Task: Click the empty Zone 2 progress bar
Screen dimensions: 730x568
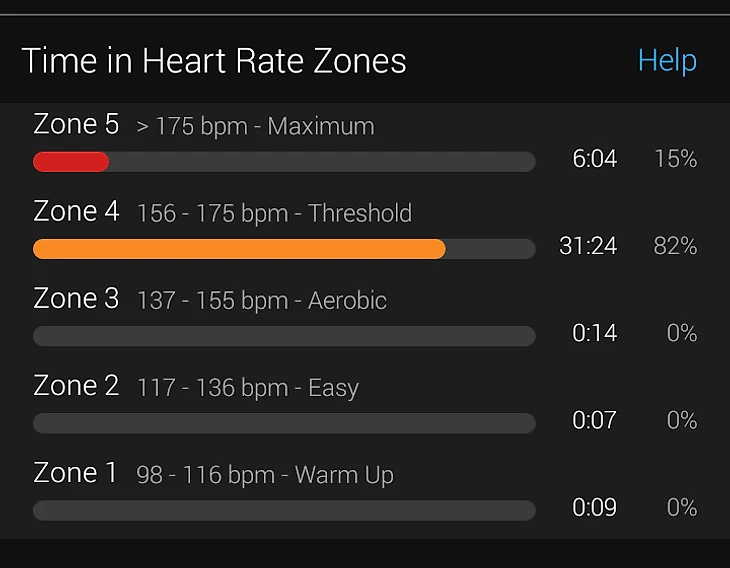Action: pyautogui.click(x=284, y=423)
